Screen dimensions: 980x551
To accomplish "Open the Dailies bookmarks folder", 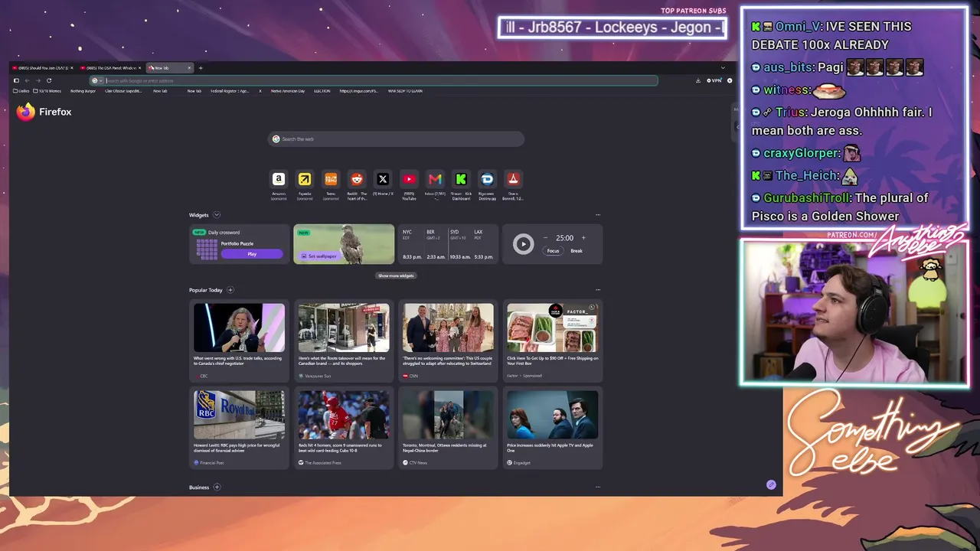I will tap(21, 91).
